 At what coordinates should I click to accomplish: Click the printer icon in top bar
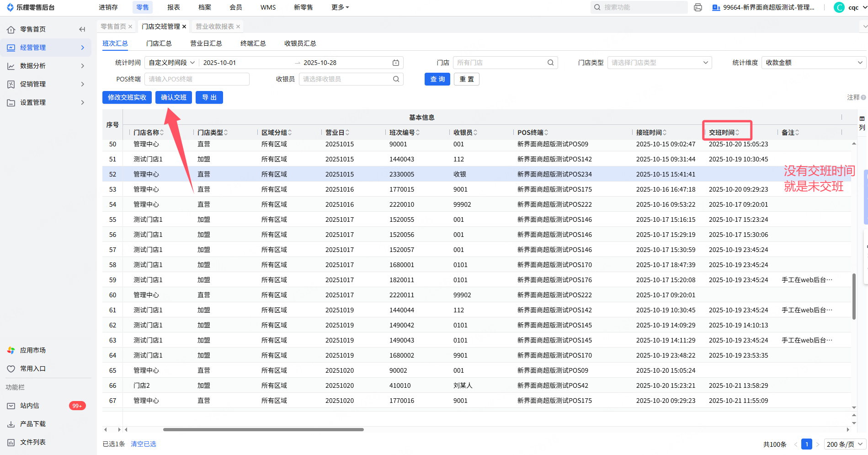pos(698,7)
